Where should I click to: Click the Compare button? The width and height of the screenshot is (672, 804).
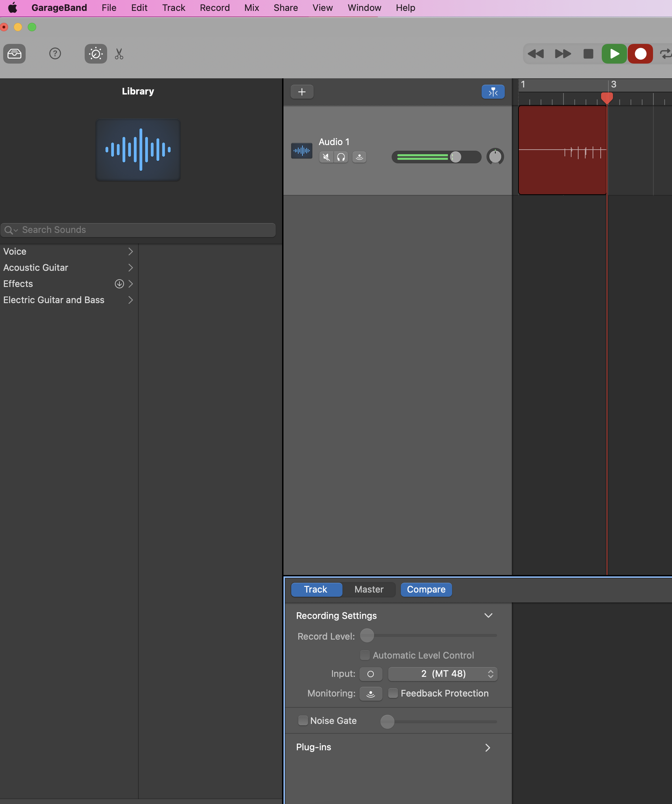click(x=426, y=590)
